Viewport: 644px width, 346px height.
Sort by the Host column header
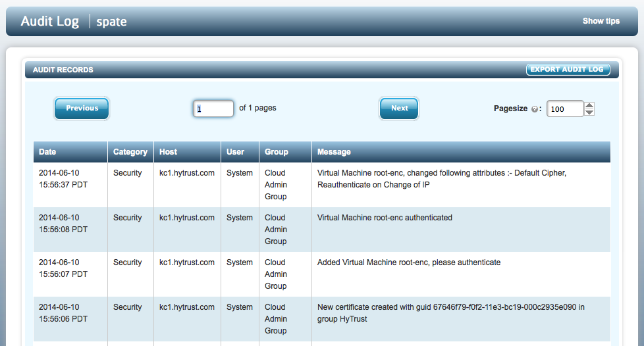pyautogui.click(x=187, y=152)
